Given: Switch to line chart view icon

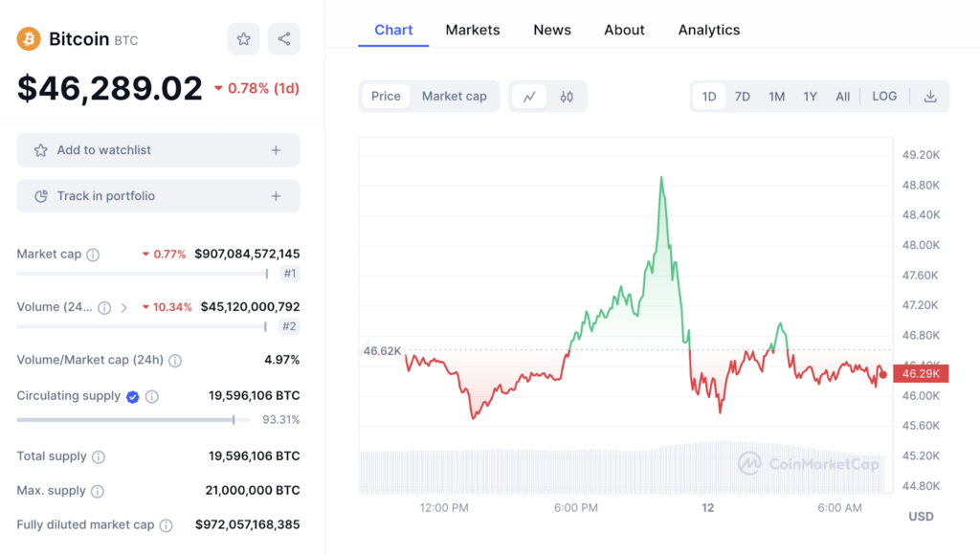Looking at the screenshot, I should click(529, 97).
